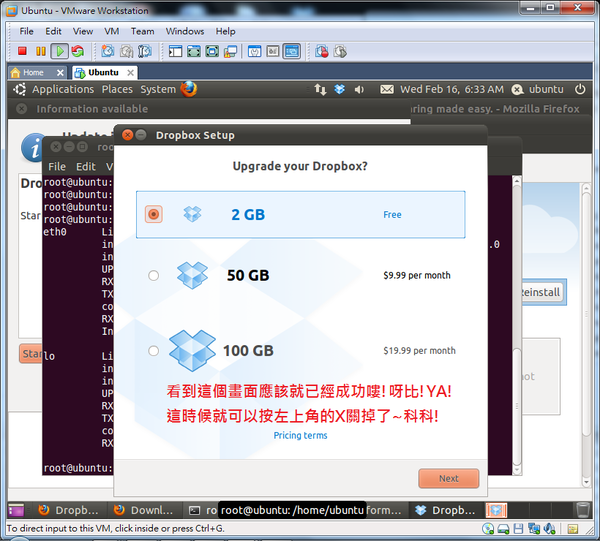Click the sound card icon in VMware status bar

549,529
